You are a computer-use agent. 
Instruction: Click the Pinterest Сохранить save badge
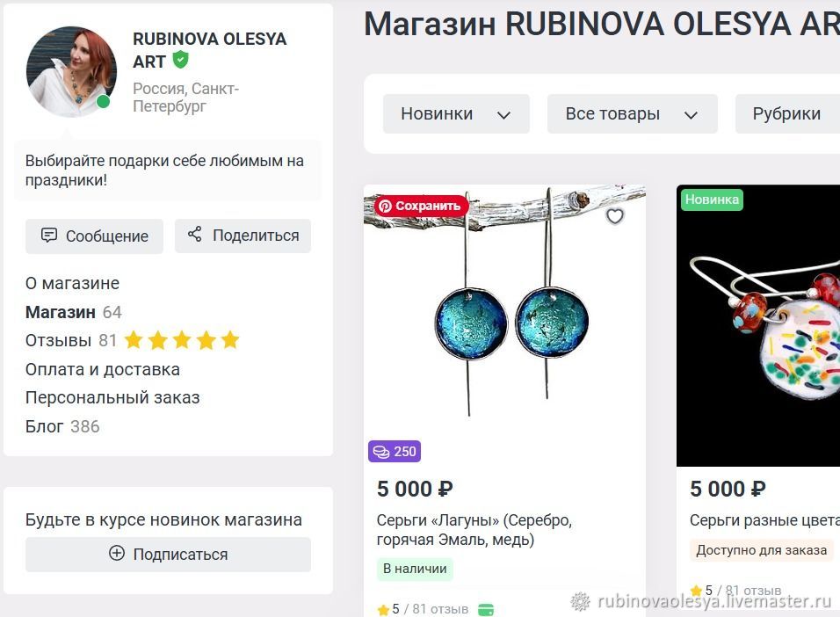pyautogui.click(x=421, y=206)
